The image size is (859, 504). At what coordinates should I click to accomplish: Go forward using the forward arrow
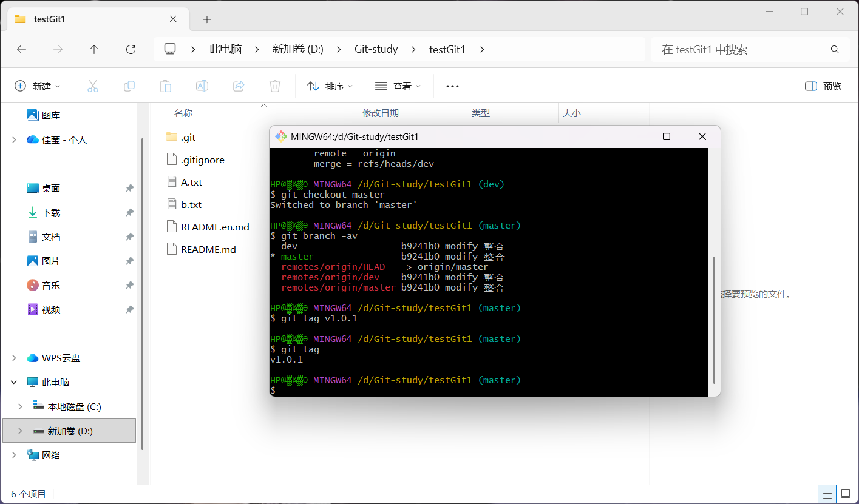click(58, 50)
